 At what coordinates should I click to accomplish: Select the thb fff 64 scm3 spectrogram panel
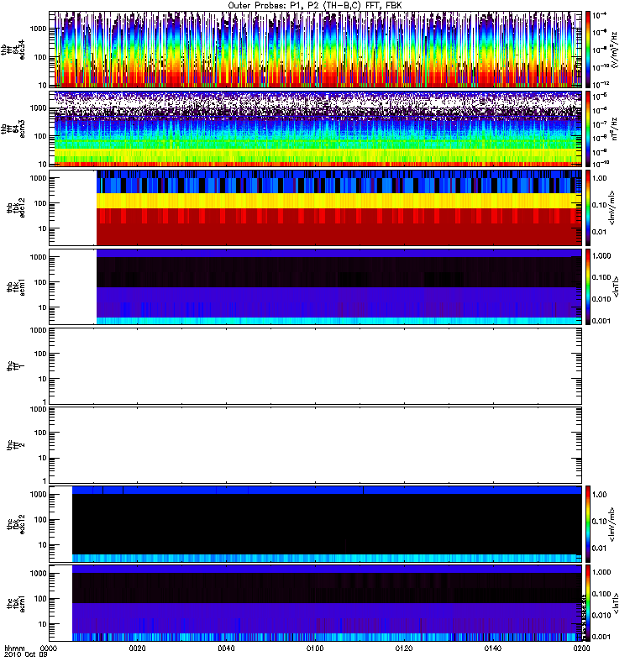point(316,129)
